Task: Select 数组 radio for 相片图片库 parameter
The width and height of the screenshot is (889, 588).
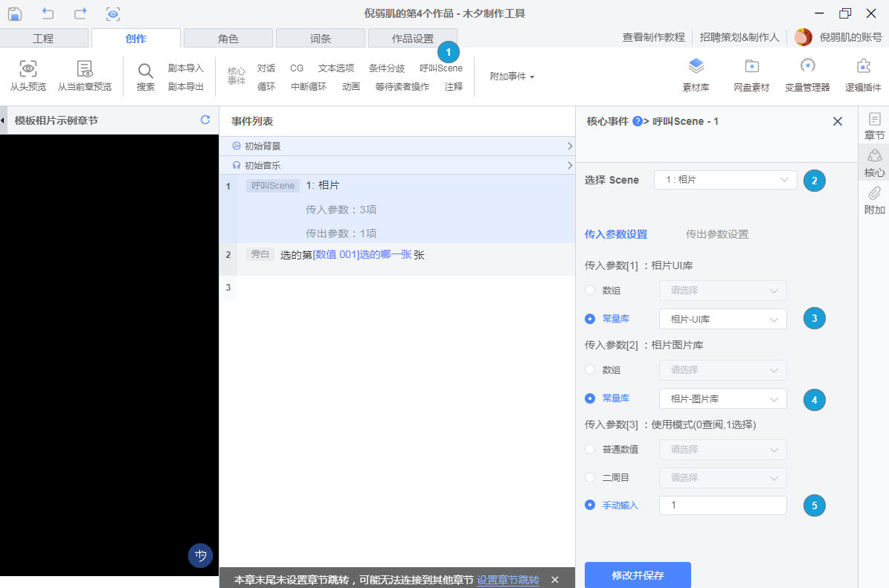Action: pos(590,369)
